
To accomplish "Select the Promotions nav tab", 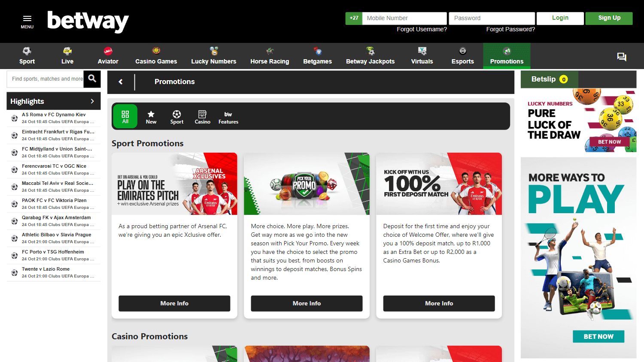I will [x=507, y=56].
